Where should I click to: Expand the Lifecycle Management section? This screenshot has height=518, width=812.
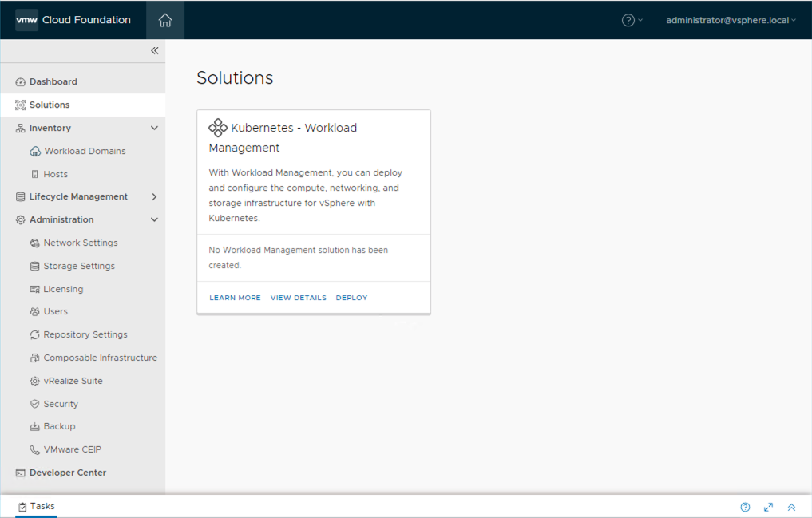coord(154,196)
